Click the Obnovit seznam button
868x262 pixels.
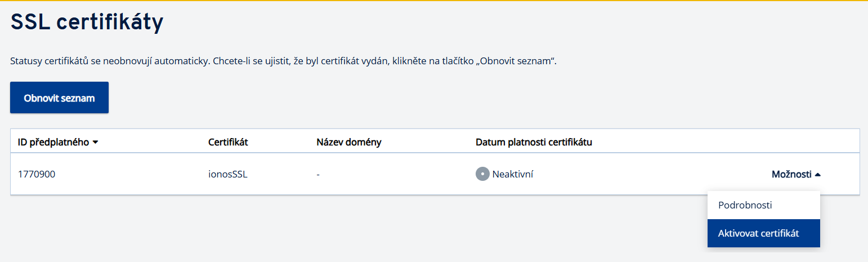59,98
